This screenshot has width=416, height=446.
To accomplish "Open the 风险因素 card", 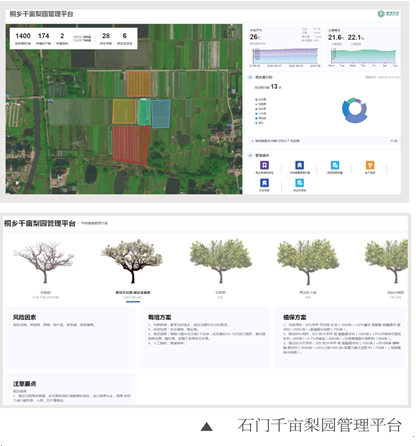I will pos(70,337).
